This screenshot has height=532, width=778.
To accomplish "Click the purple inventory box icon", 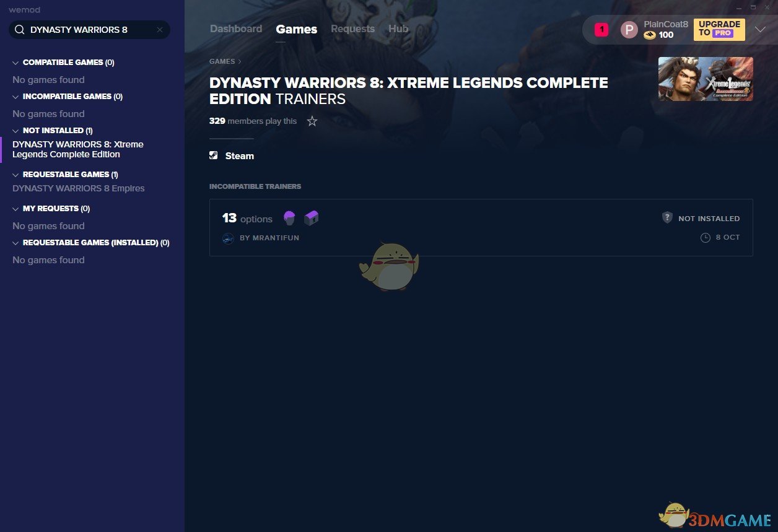I will pos(312,218).
